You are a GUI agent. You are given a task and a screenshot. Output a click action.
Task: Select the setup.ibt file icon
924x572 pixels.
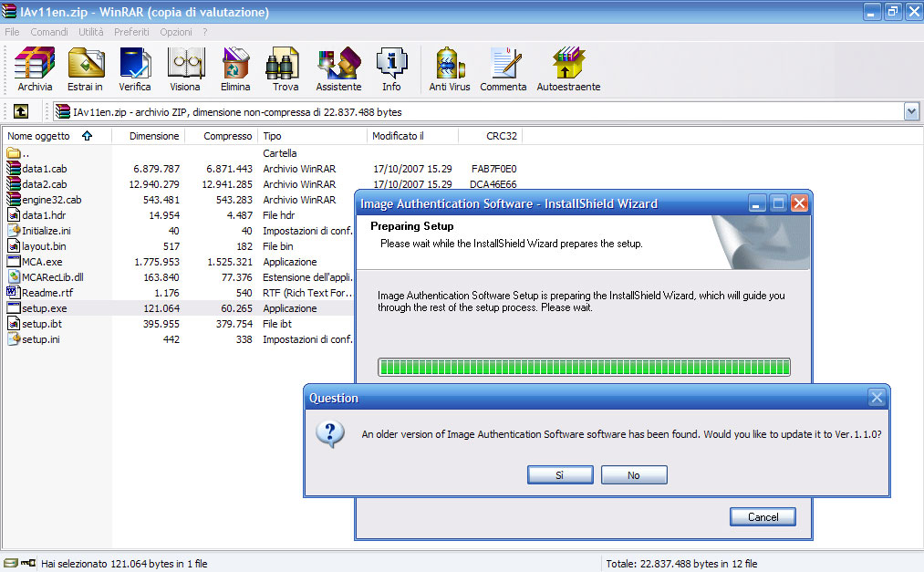click(14, 324)
